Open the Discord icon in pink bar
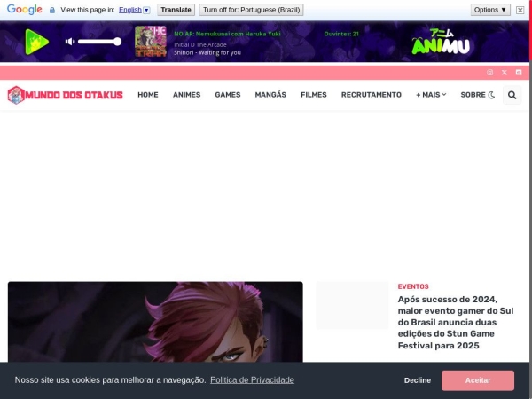 point(519,73)
